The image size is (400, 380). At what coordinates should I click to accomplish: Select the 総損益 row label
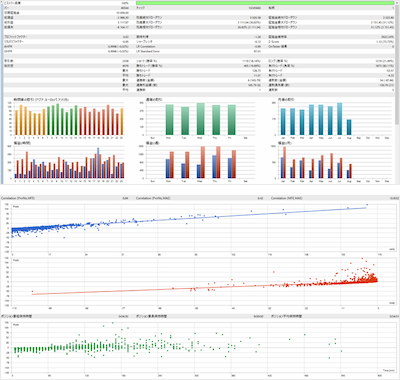coord(9,17)
